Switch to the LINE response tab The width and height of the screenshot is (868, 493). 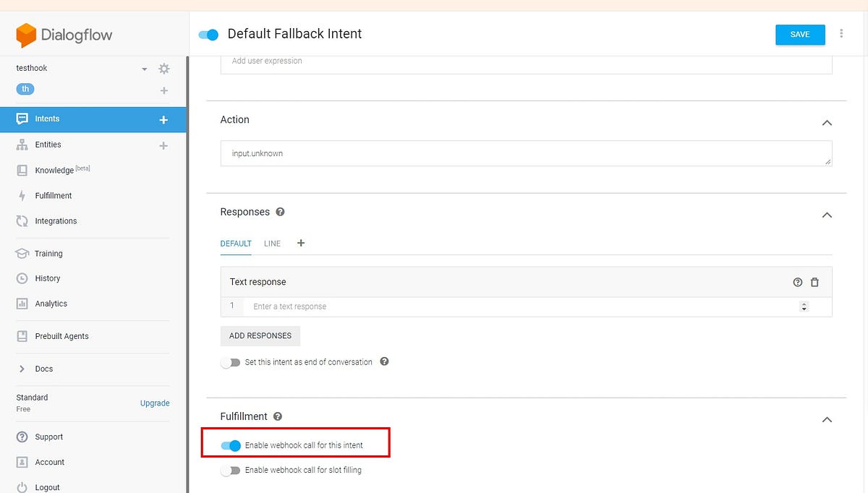tap(272, 244)
